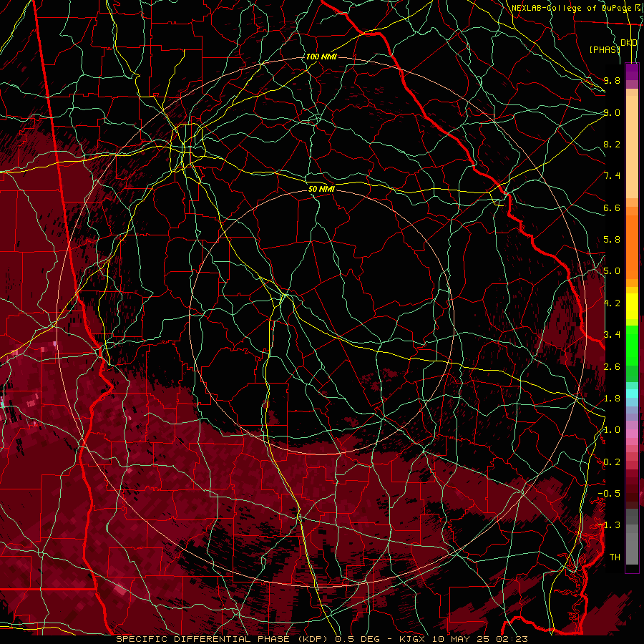The height and width of the screenshot is (644, 644).
Task: Click the 3.4 scale value
Action: (612, 334)
